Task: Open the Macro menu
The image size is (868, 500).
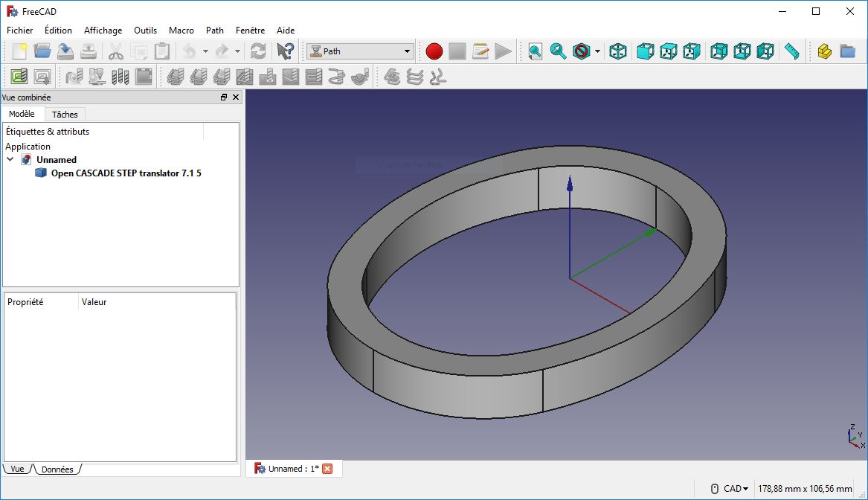Action: (x=181, y=31)
